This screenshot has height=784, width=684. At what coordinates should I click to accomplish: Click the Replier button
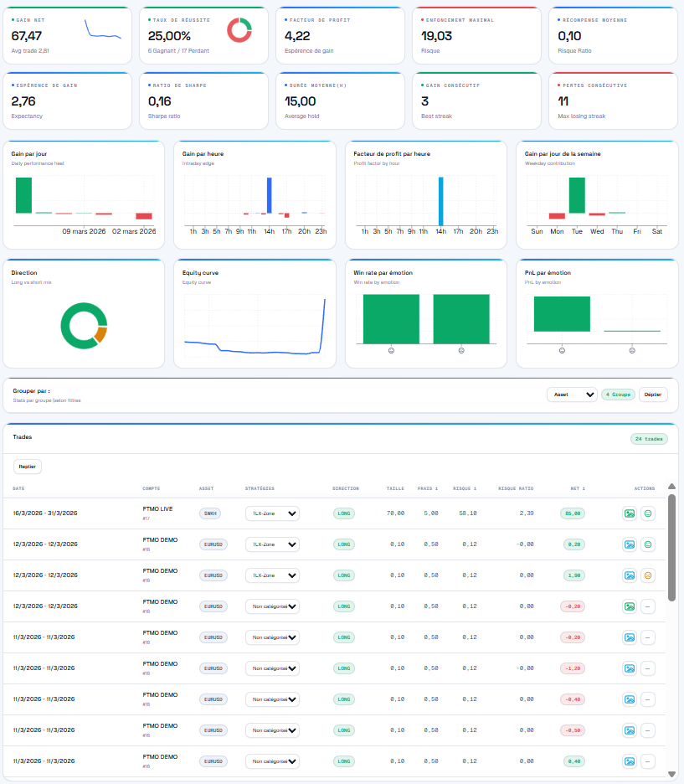coord(28,467)
